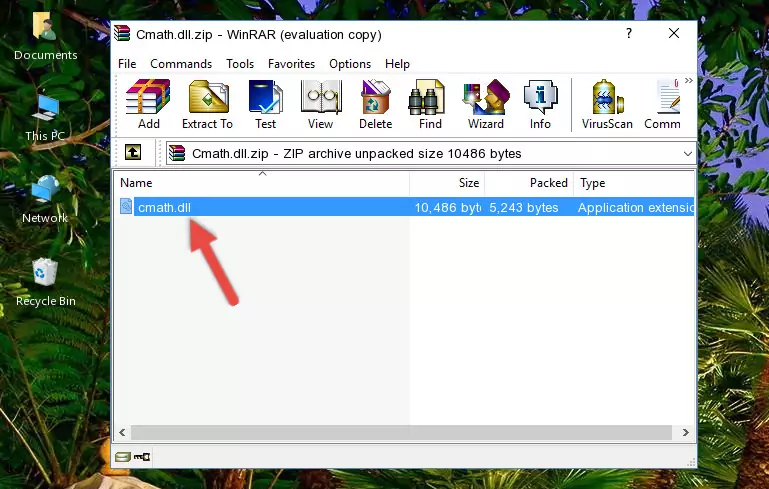Click the left arrow of the horizontal scrollbar

click(123, 433)
